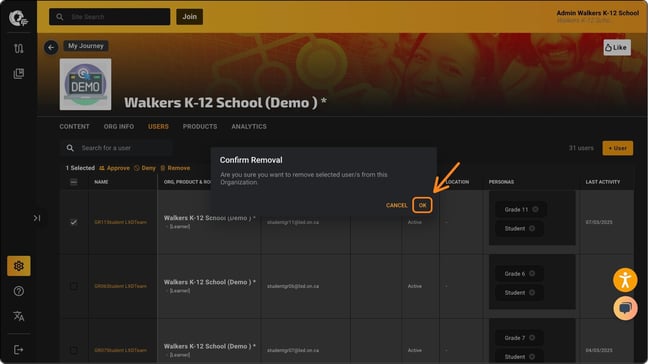Uncheck the selected GR11 Student row checkbox
Image resolution: width=648 pixels, height=364 pixels.
74,222
